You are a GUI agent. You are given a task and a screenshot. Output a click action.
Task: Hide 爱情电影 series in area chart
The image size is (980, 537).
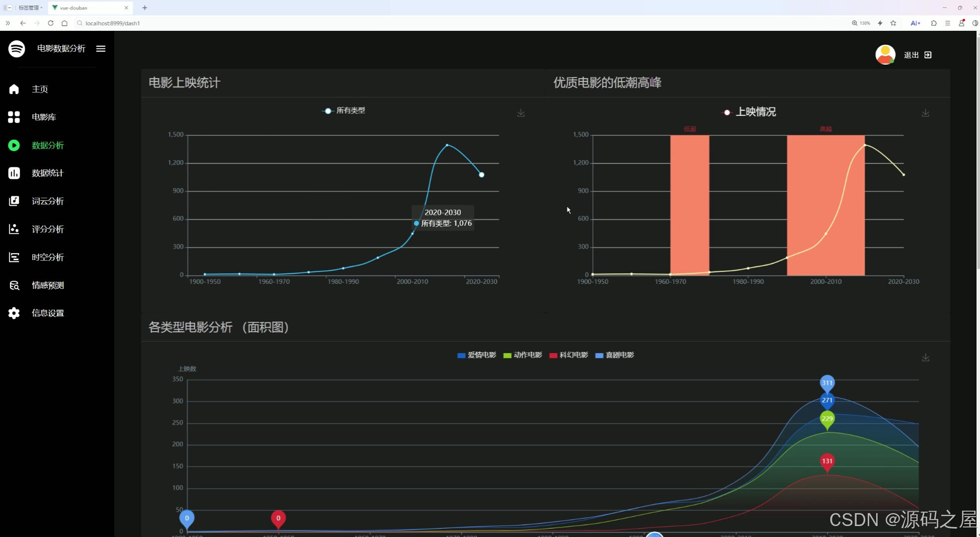coord(476,355)
